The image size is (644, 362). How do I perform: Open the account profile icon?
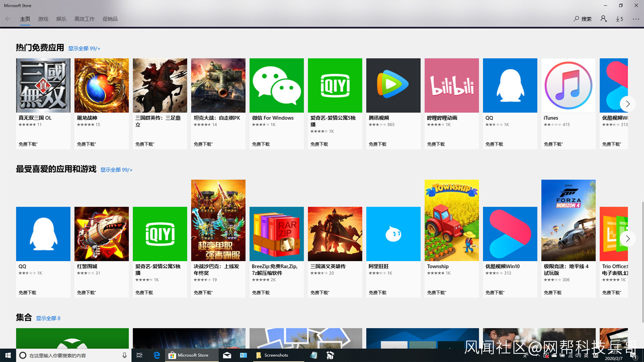pyautogui.click(x=604, y=19)
